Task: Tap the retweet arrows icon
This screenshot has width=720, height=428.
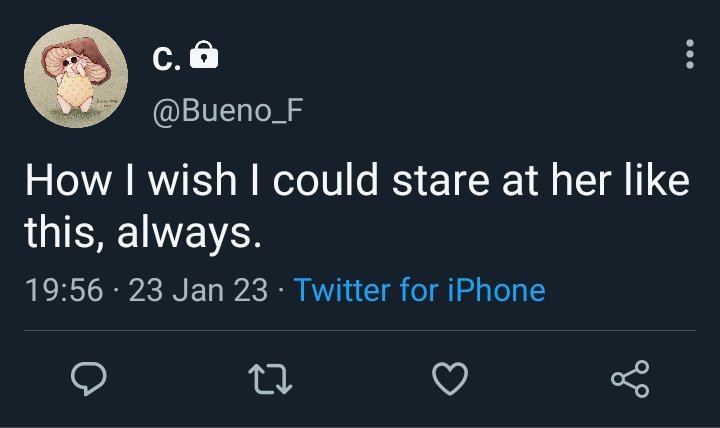Action: 270,379
